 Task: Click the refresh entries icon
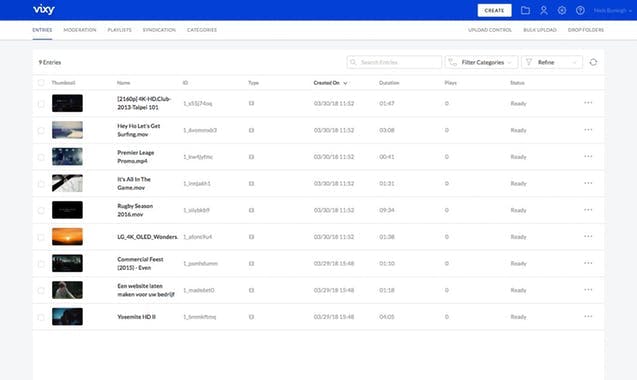(593, 62)
